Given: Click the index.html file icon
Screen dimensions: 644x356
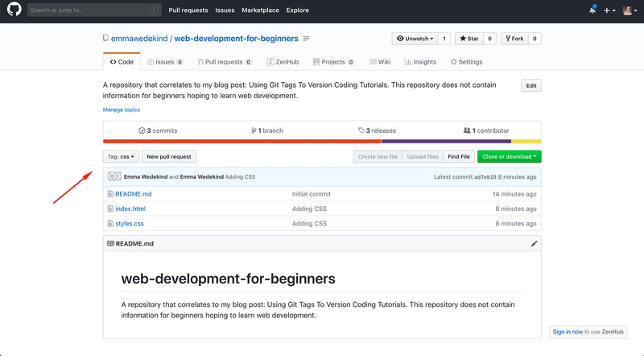Looking at the screenshot, I should coord(110,209).
